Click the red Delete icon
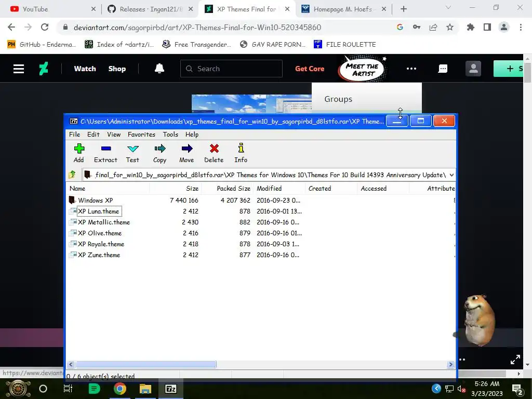This screenshot has width=532, height=399. pos(214,153)
